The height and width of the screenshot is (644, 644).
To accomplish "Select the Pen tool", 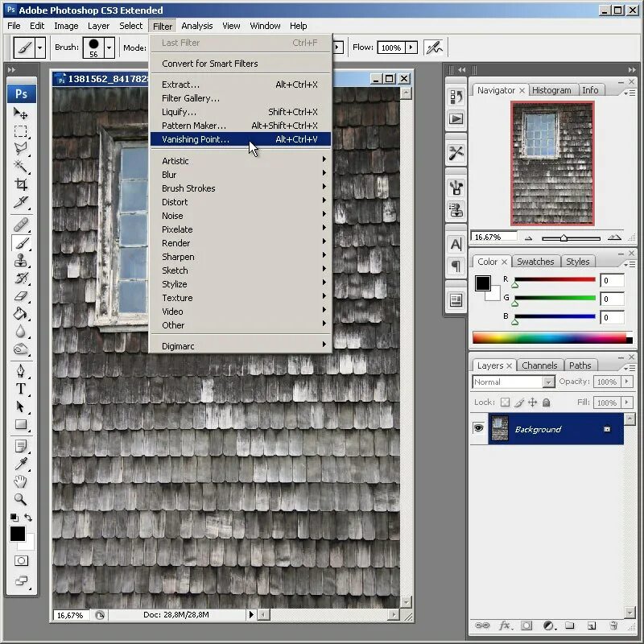I will tap(20, 371).
